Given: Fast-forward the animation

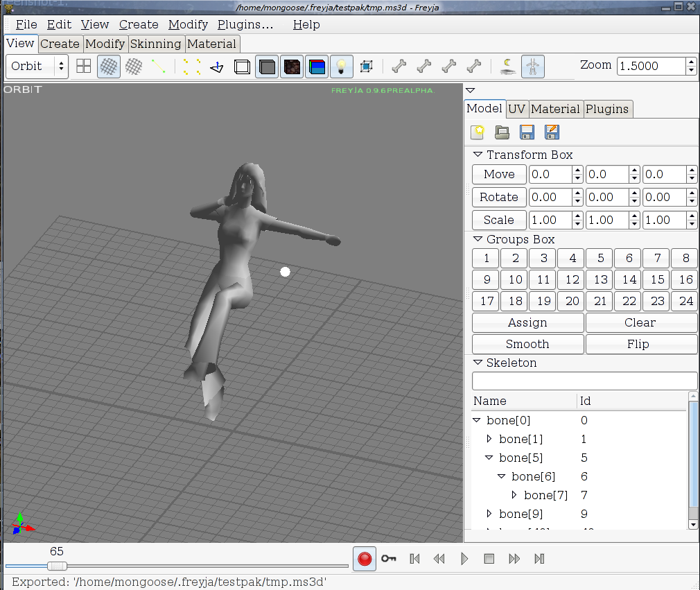Looking at the screenshot, I should [x=514, y=559].
